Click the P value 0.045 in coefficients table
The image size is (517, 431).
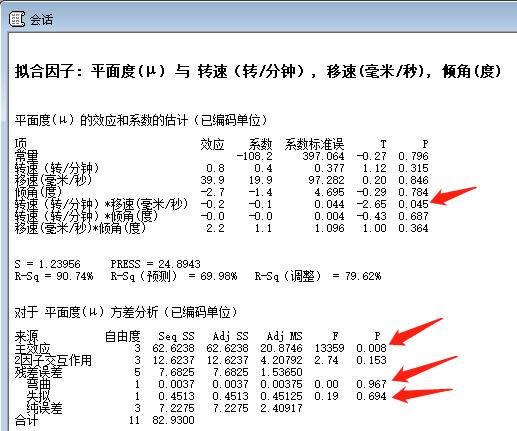[413, 204]
